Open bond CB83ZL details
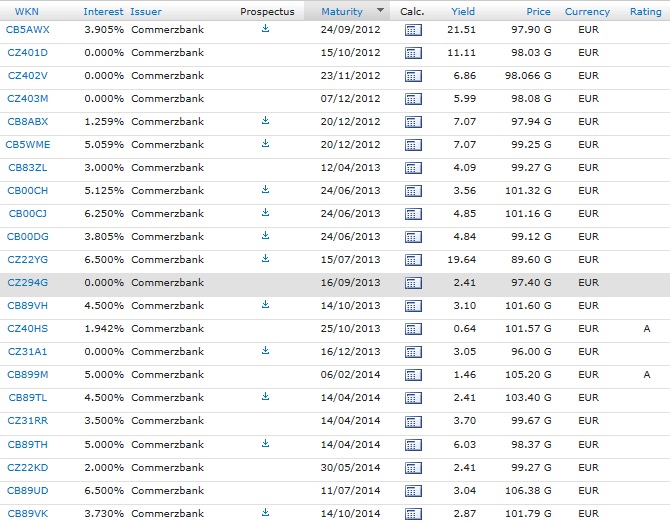The width and height of the screenshot is (670, 522). pos(28,167)
